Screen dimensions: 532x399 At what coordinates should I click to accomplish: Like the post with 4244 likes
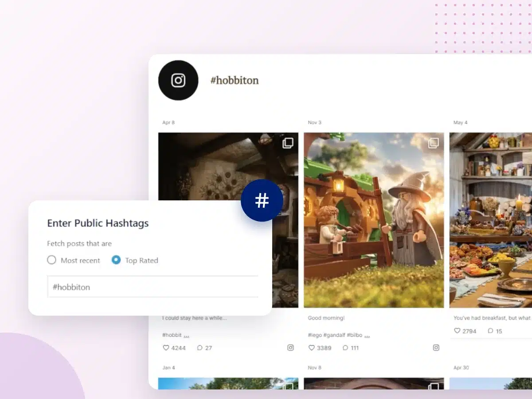pyautogui.click(x=166, y=348)
